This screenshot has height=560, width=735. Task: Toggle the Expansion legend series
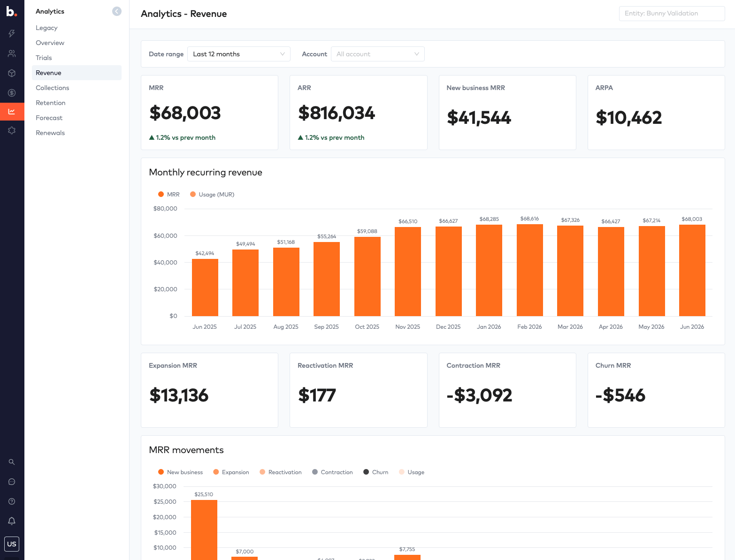[x=231, y=472]
